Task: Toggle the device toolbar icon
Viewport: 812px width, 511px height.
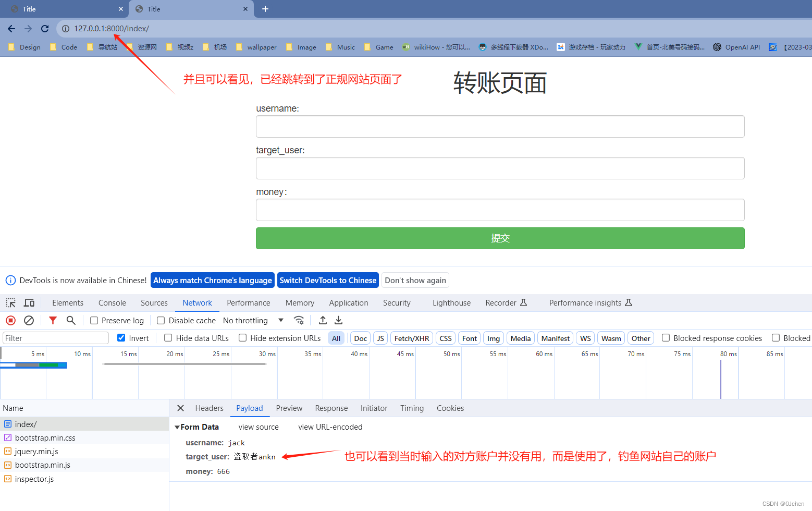Action: point(29,303)
